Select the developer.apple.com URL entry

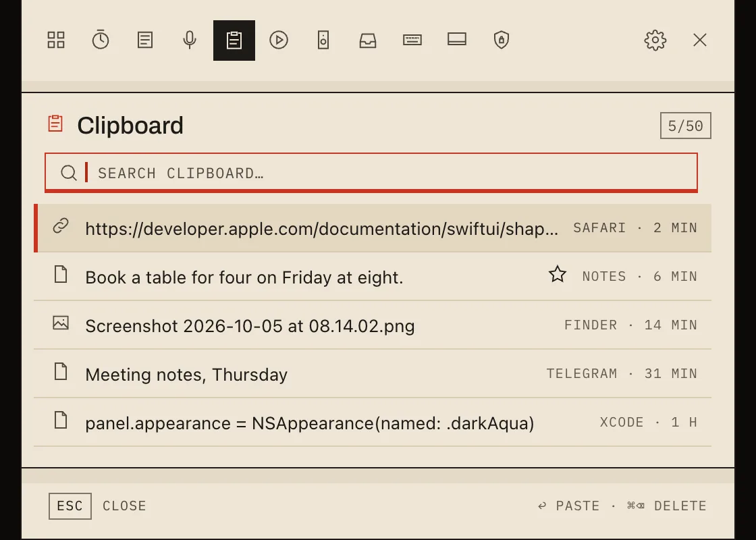(372, 228)
